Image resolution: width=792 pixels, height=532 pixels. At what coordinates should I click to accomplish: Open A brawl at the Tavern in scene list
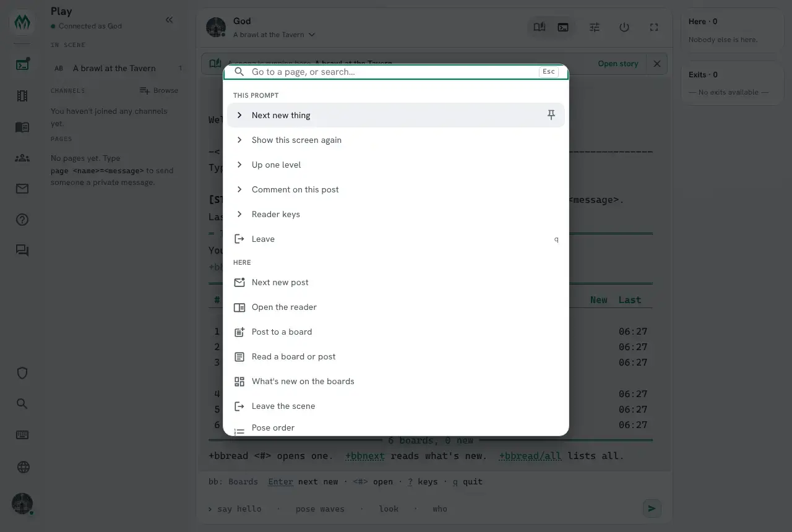point(117,68)
